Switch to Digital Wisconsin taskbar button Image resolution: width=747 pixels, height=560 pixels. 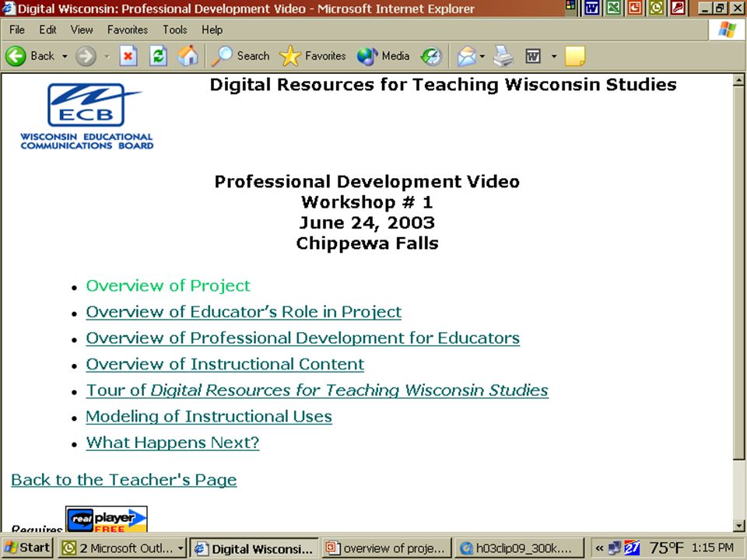(254, 548)
